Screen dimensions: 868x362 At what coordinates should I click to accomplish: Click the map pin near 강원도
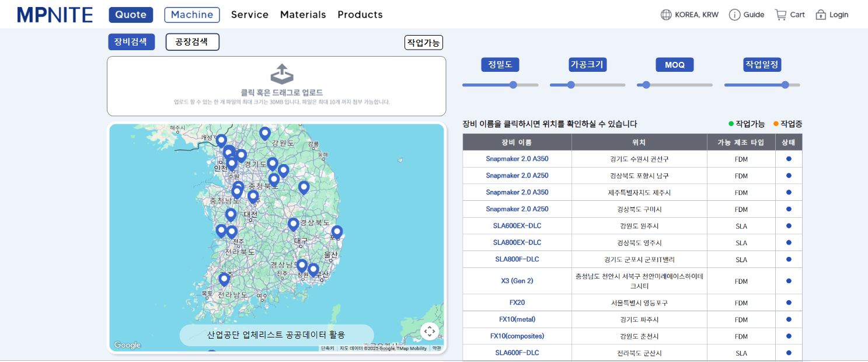265,134
